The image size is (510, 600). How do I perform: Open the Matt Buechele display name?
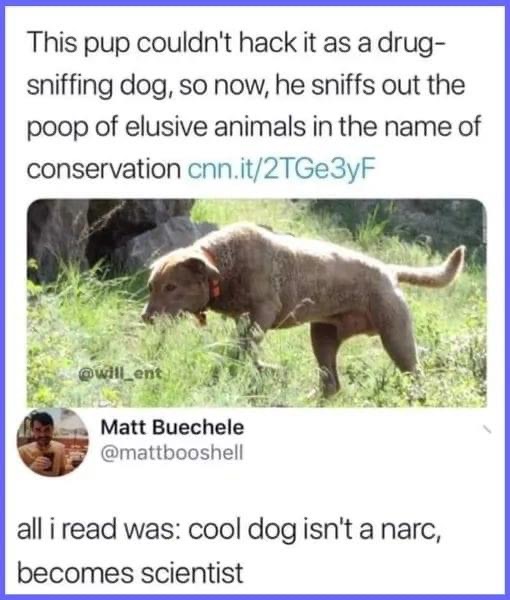click(172, 427)
